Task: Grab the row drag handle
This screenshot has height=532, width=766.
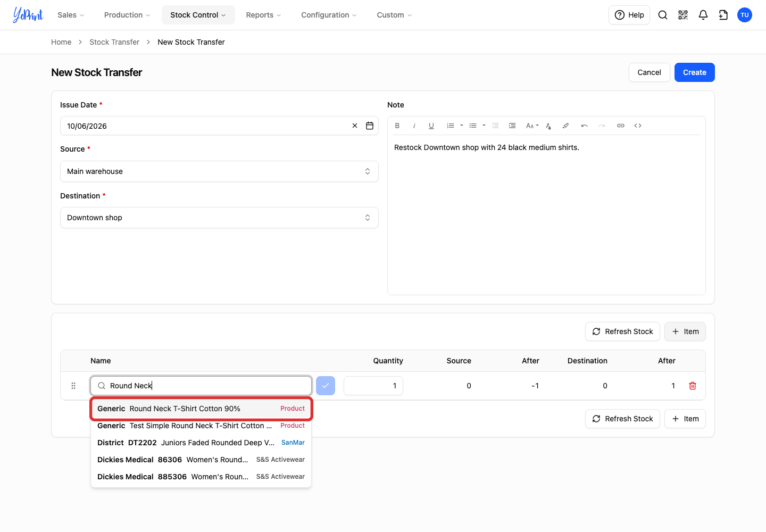Action: pos(73,386)
